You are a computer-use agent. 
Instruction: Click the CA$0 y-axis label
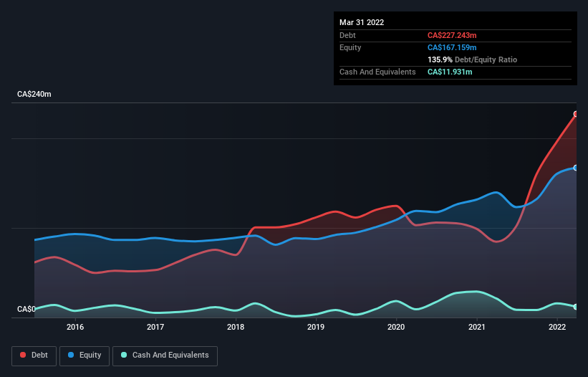[26, 309]
